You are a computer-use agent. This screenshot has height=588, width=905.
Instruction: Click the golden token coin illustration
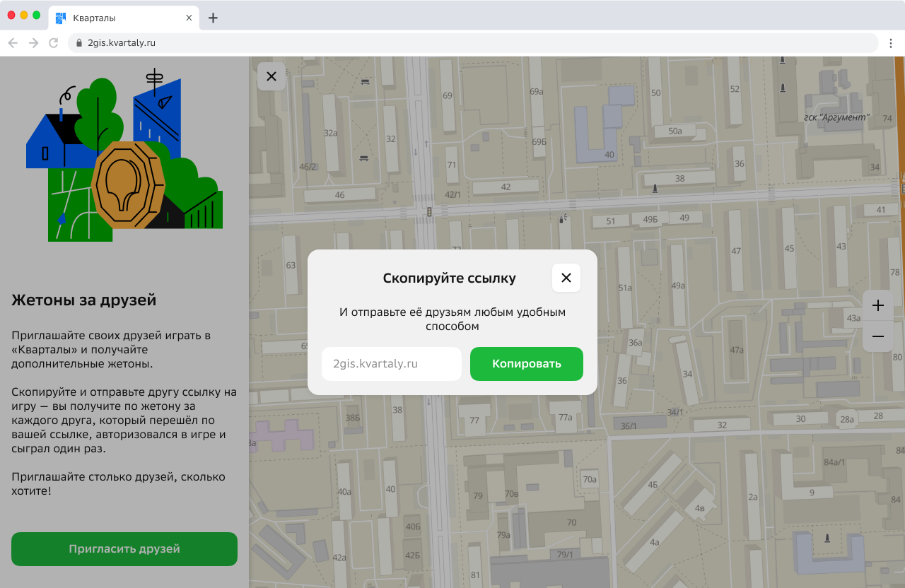[128, 185]
